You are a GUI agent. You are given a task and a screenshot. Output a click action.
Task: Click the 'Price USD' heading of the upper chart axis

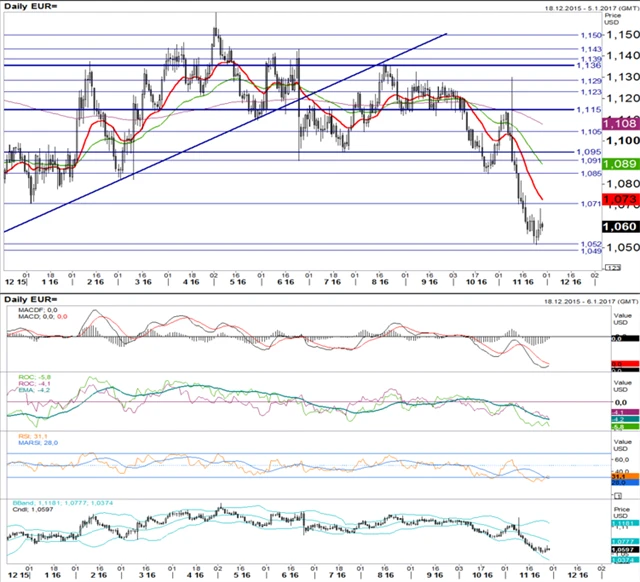[x=612, y=18]
